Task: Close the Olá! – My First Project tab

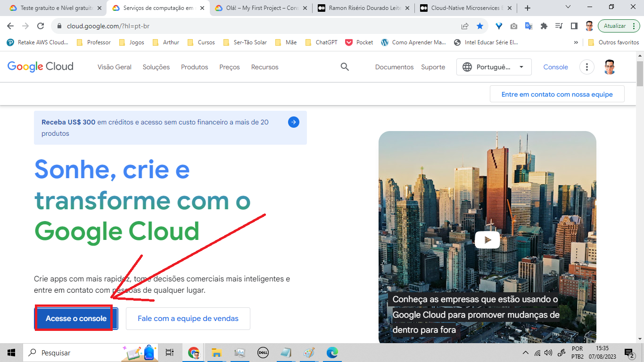Action: pos(304,8)
